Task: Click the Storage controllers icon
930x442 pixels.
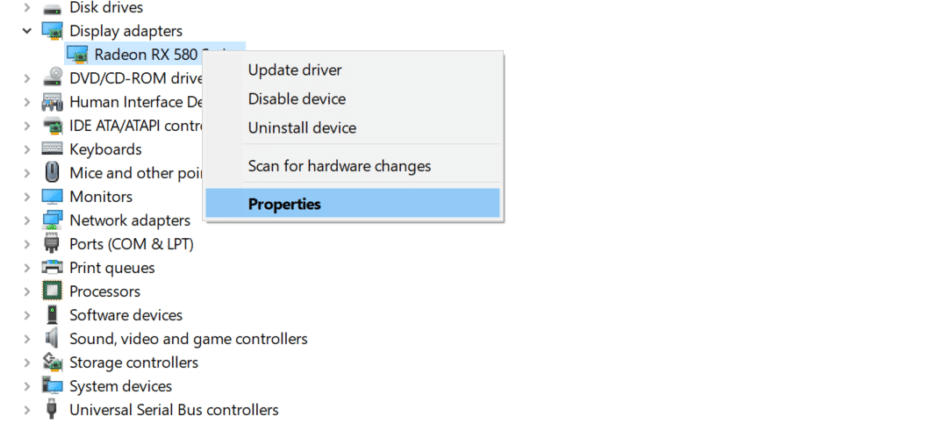Action: [x=52, y=362]
